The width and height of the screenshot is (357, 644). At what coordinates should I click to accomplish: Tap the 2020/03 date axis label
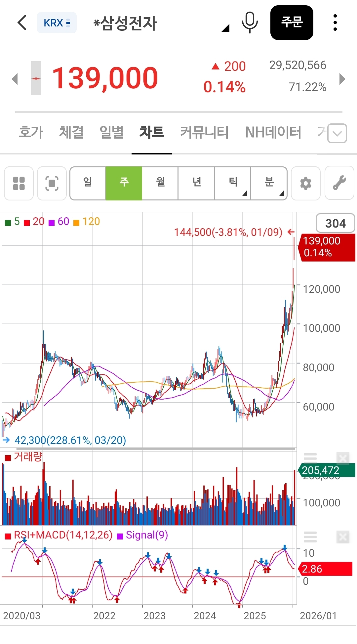tap(22, 616)
